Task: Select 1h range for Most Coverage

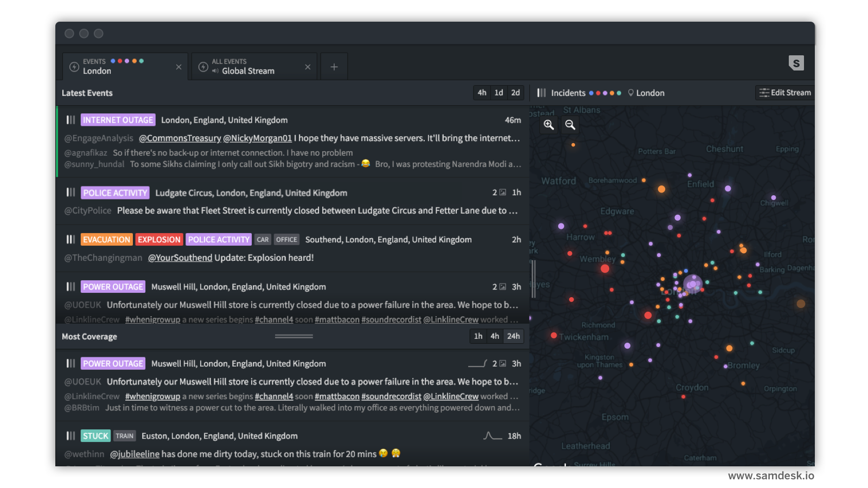Action: click(478, 336)
